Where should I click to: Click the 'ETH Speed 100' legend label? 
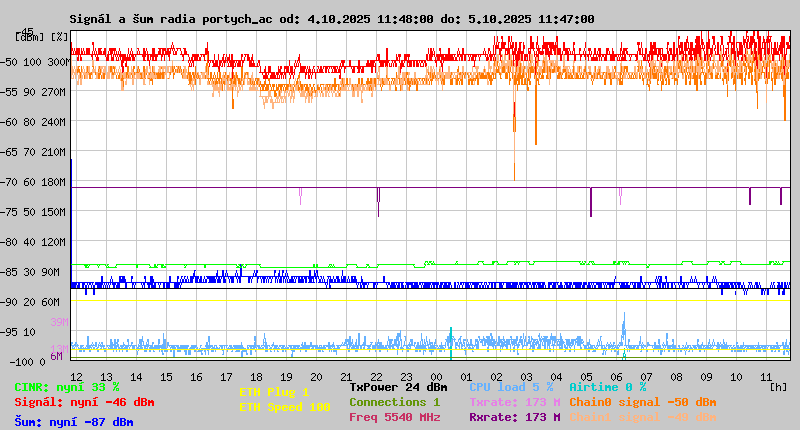(x=285, y=407)
